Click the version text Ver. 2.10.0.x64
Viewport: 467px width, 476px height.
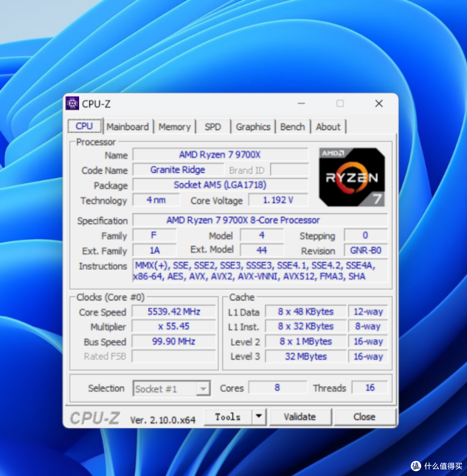163,420
